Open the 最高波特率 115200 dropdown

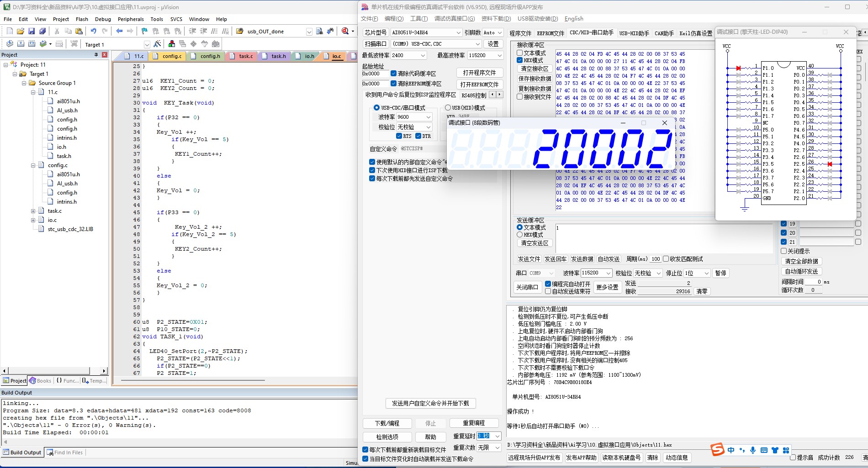click(x=499, y=55)
